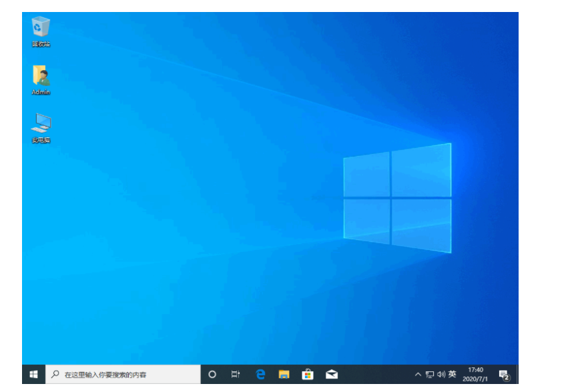This screenshot has width=568, height=392.
Task: Click the taskbar search box
Action: pyautogui.click(x=123, y=374)
